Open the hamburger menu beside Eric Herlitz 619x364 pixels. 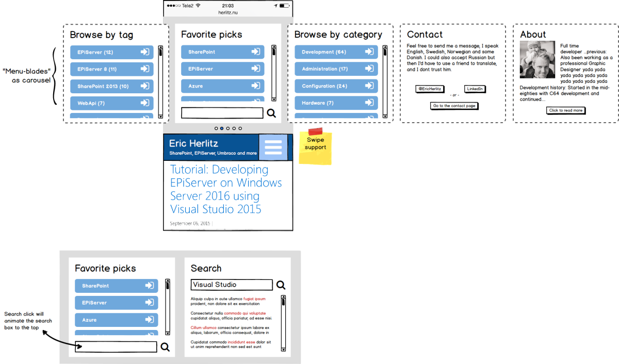tap(273, 147)
